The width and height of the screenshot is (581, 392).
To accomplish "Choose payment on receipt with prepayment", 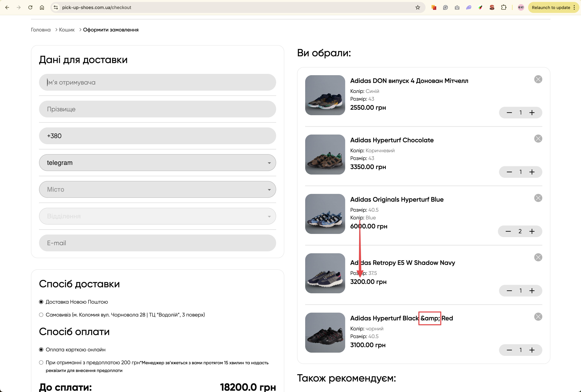I will pyautogui.click(x=41, y=362).
